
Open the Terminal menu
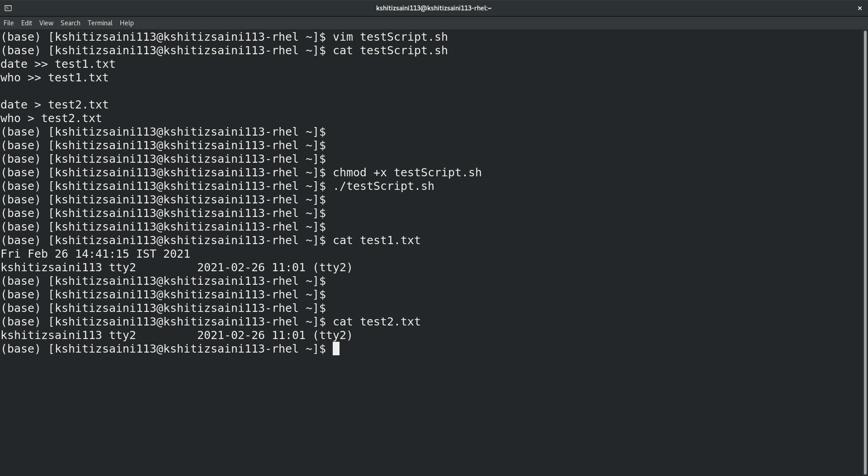click(100, 23)
